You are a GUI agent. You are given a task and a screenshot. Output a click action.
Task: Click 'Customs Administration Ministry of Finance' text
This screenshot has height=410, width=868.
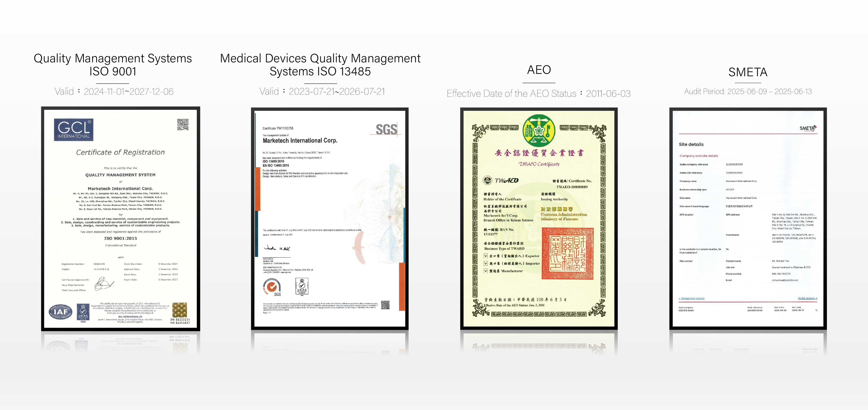[564, 216]
